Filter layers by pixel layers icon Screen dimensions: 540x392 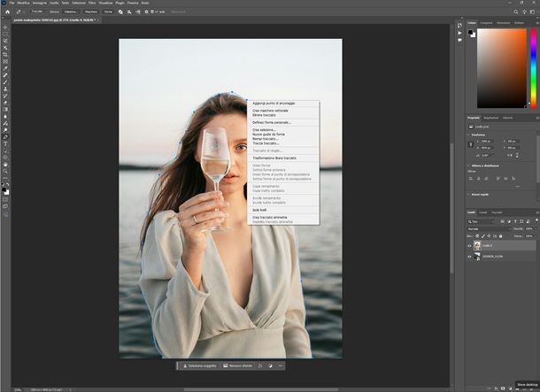click(x=503, y=221)
